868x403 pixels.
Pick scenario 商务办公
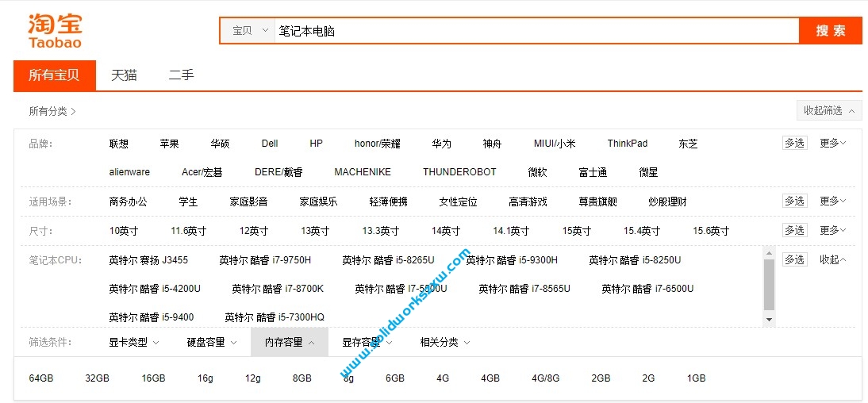pos(129,201)
